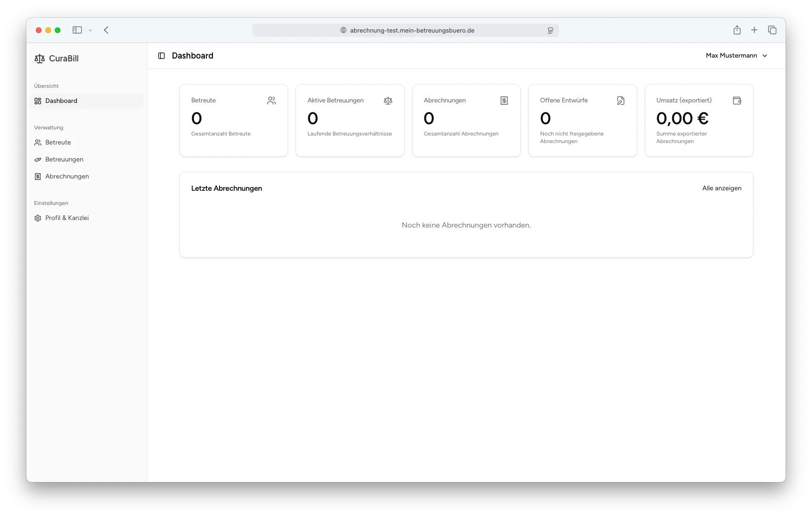Click the scales icon on Aktive Betreuungen card

388,101
